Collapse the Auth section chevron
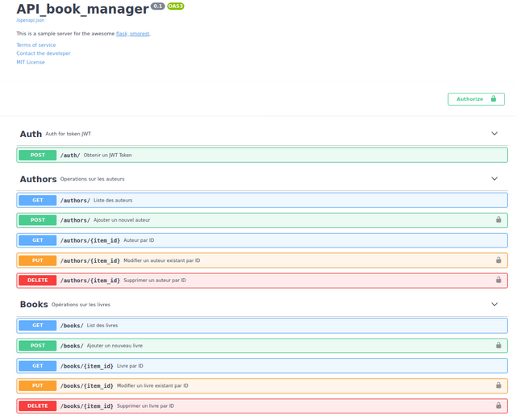The width and height of the screenshot is (516, 420). coord(494,133)
